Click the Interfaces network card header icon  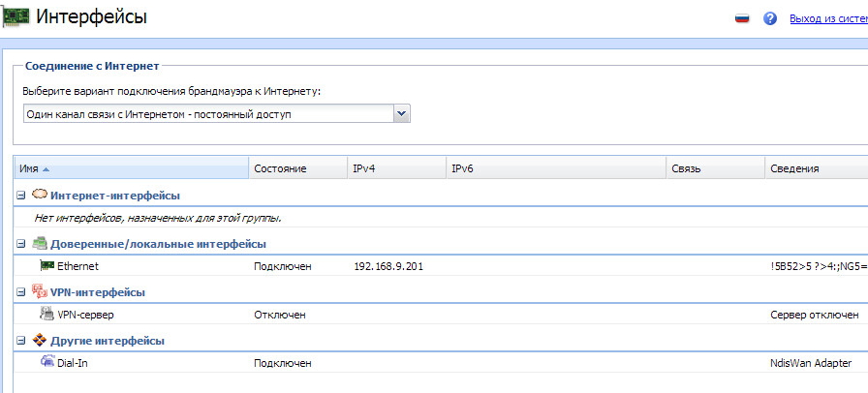(15, 17)
